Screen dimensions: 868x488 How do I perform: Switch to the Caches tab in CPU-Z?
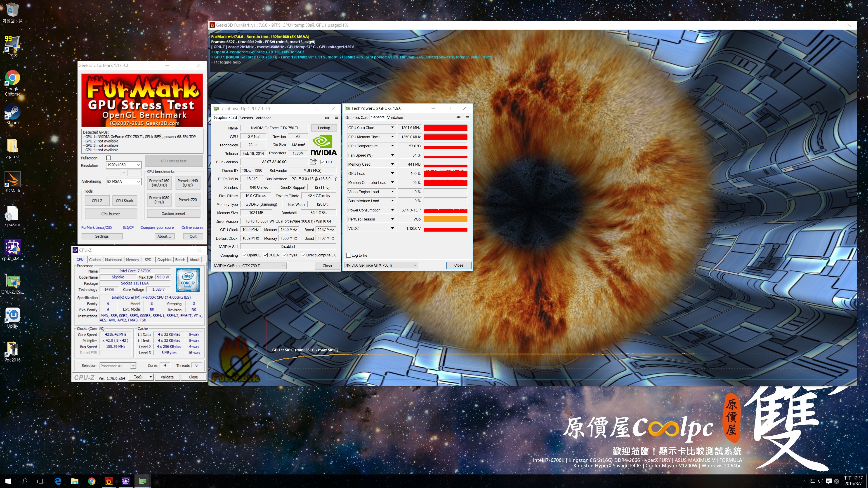pos(95,260)
